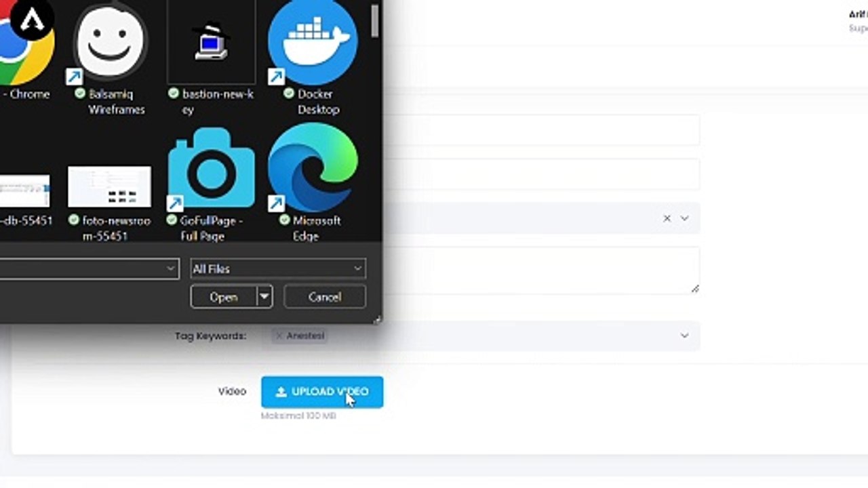
Task: Select the foto-newsroom-55451 file thumbnail
Action: pos(109,186)
